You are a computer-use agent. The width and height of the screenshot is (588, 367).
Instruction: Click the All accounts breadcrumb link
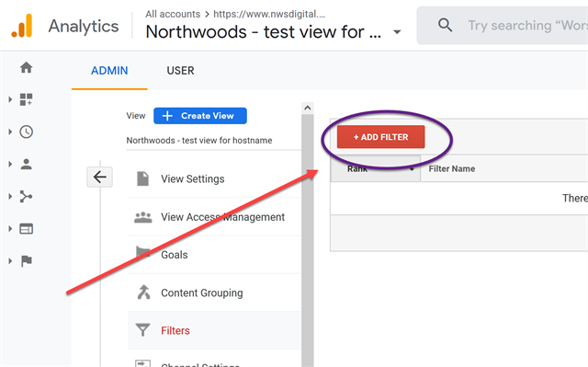click(173, 15)
